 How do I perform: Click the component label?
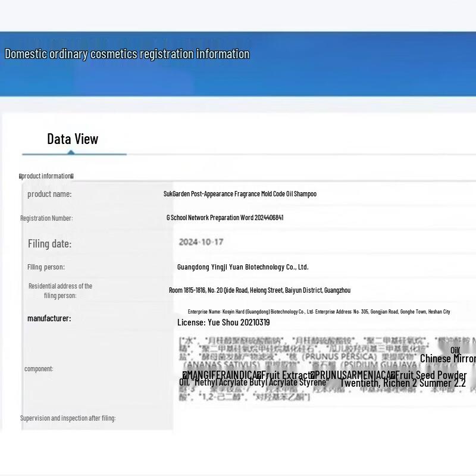pyautogui.click(x=39, y=369)
